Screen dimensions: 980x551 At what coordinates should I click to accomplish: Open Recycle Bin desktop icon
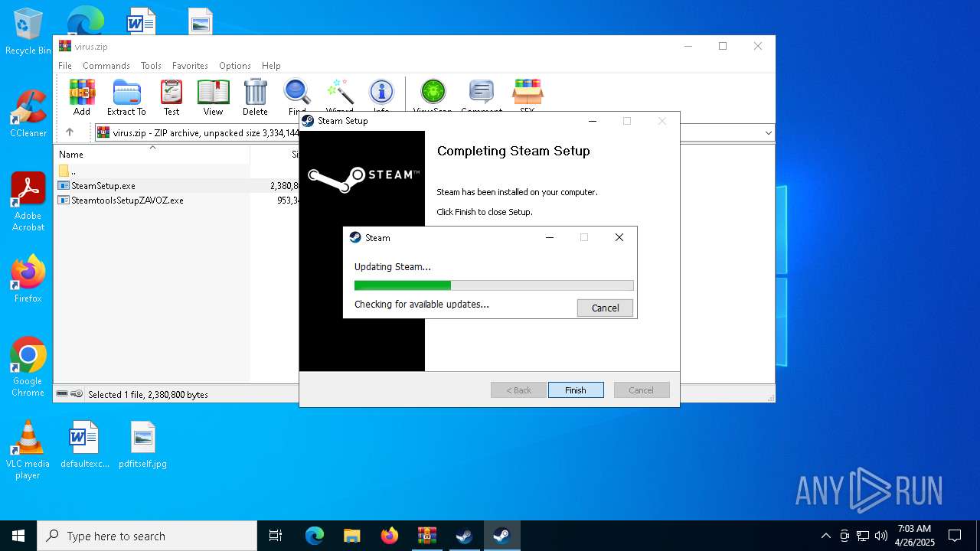coord(28,31)
